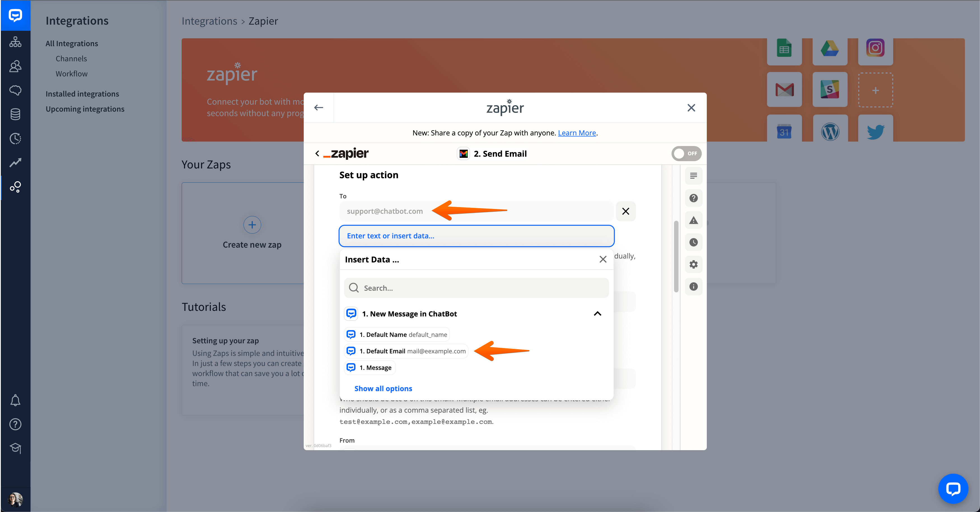Open the Stories tree icon in the sidebar
Image resolution: width=980 pixels, height=512 pixels.
tap(15, 42)
